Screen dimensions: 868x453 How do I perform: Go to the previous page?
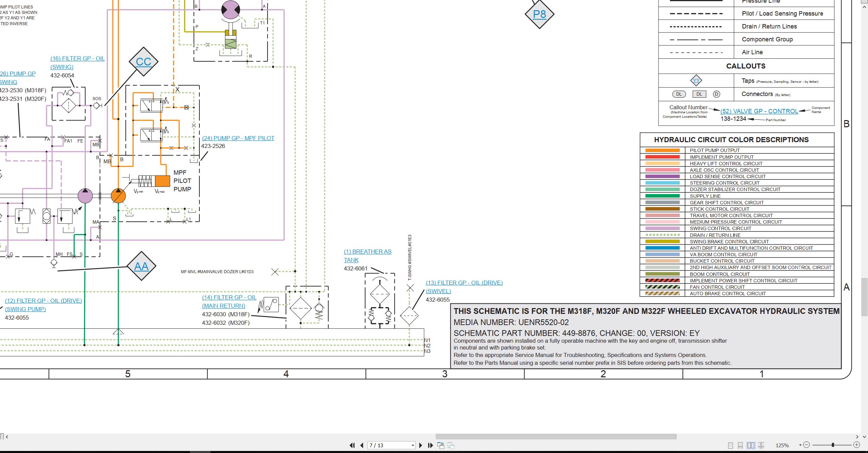point(362,445)
